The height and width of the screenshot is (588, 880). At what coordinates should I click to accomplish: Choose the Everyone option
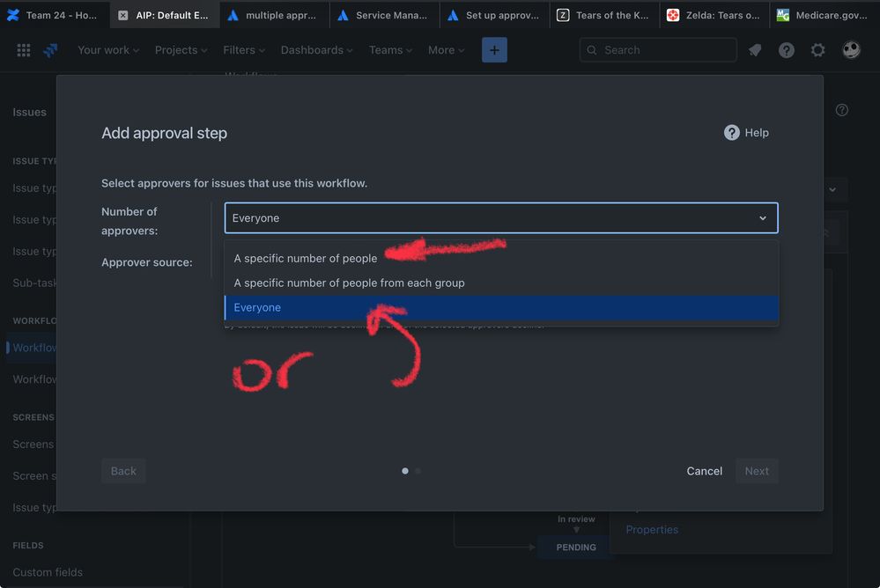pyautogui.click(x=501, y=307)
